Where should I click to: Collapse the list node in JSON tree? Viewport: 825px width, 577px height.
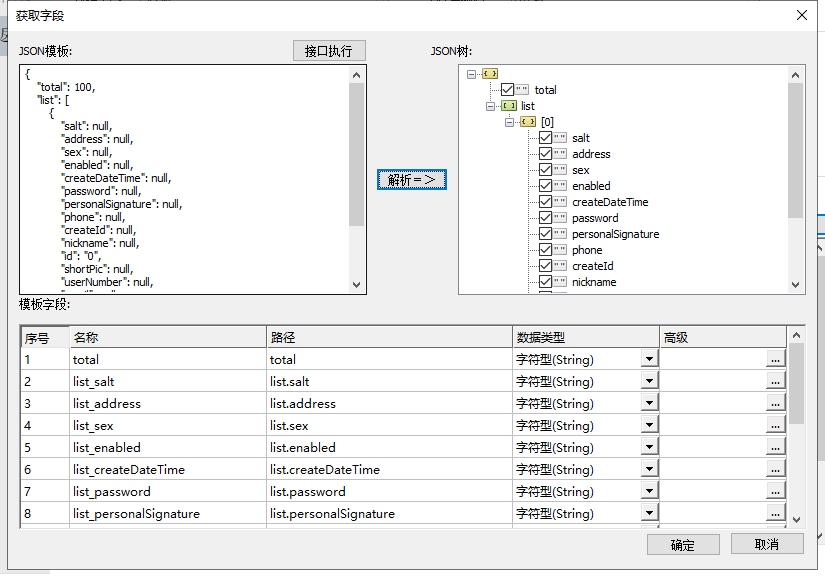click(490, 106)
